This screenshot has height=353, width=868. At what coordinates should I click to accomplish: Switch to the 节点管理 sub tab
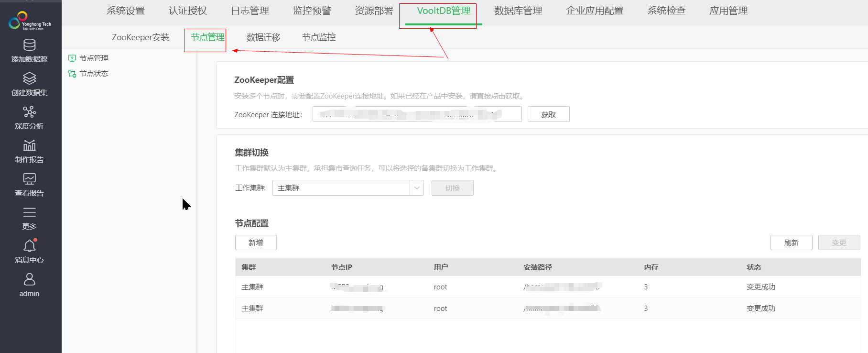coord(208,37)
